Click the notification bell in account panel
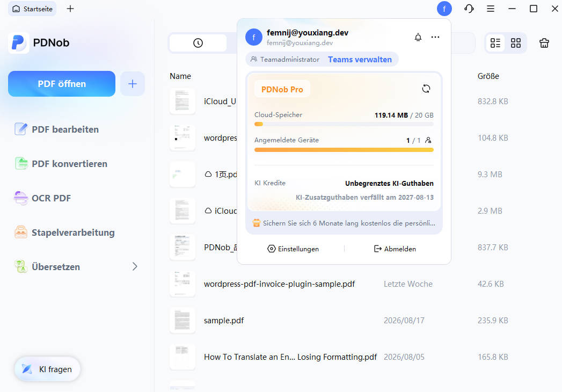This screenshot has height=392, width=562. [418, 37]
